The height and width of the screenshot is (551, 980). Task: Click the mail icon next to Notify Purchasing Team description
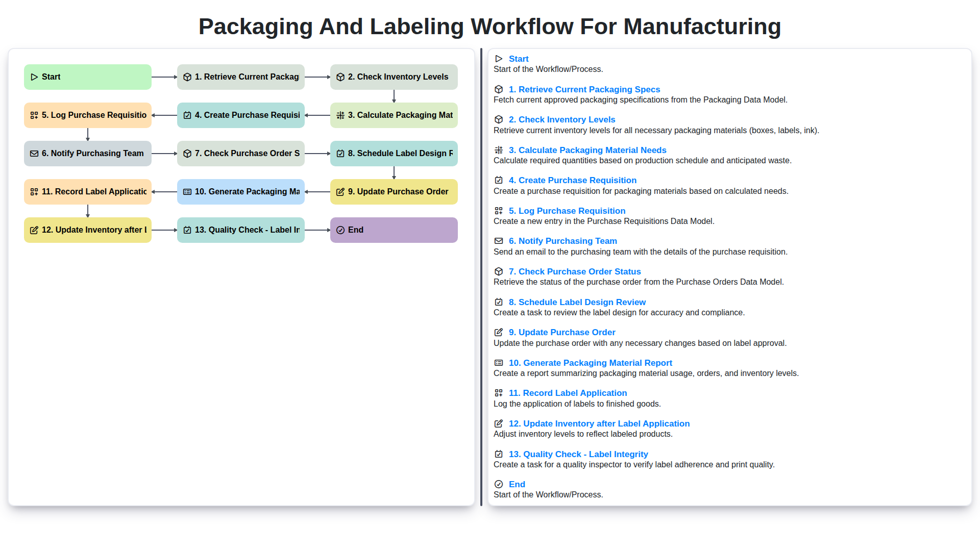[x=499, y=240]
